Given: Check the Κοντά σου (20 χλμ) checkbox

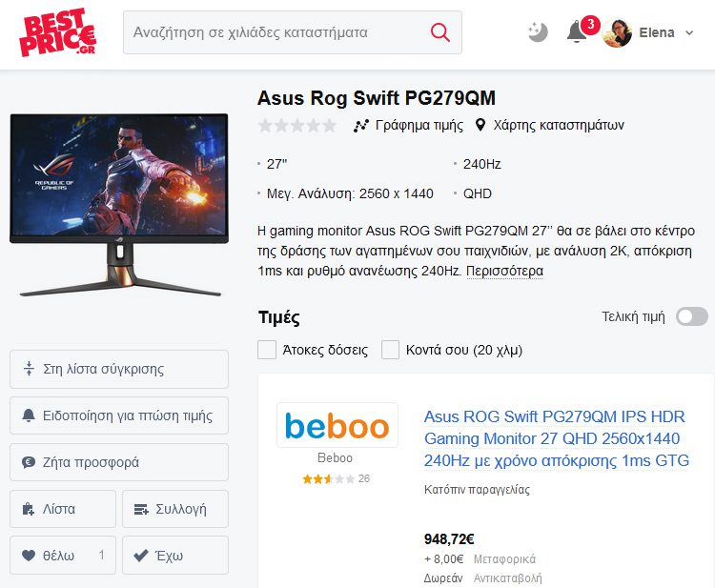Looking at the screenshot, I should 390,350.
